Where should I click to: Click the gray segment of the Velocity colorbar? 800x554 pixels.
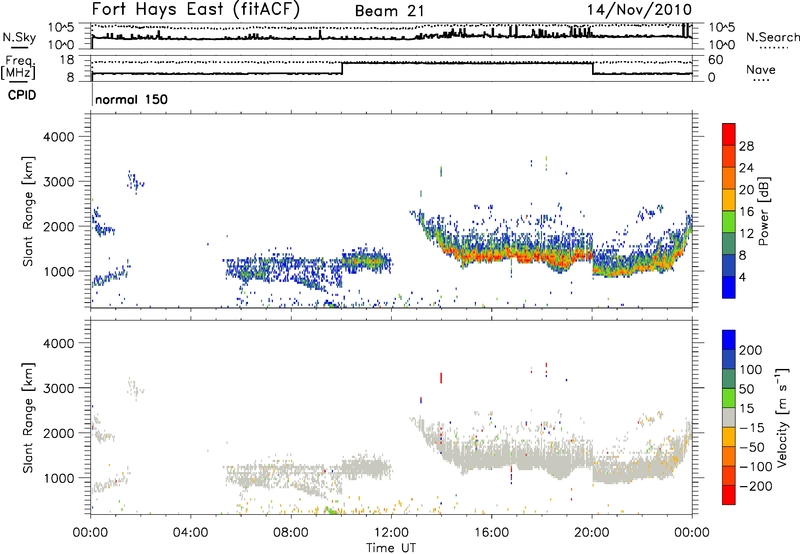pos(729,418)
